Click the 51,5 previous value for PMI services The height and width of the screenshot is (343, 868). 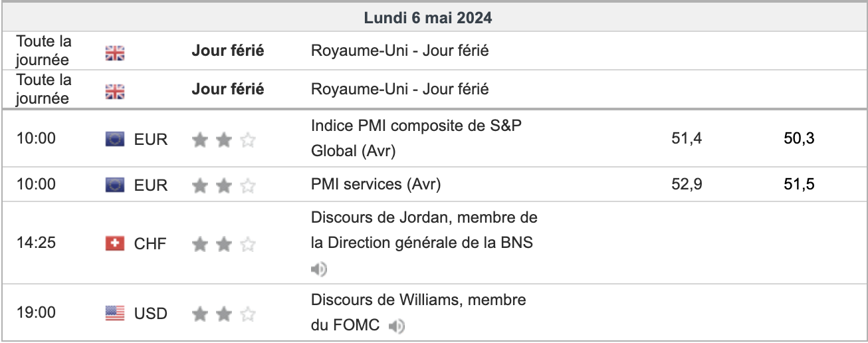pyautogui.click(x=799, y=184)
